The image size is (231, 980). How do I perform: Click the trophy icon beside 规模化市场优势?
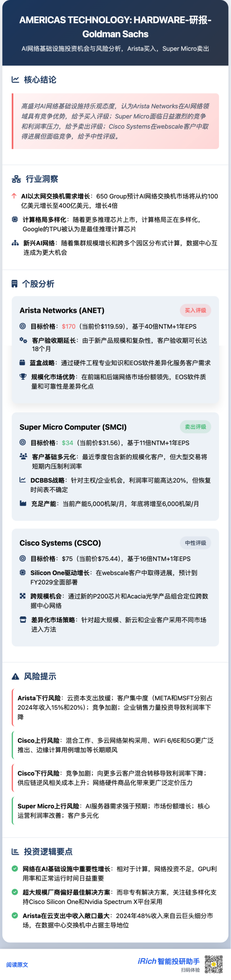(x=23, y=377)
